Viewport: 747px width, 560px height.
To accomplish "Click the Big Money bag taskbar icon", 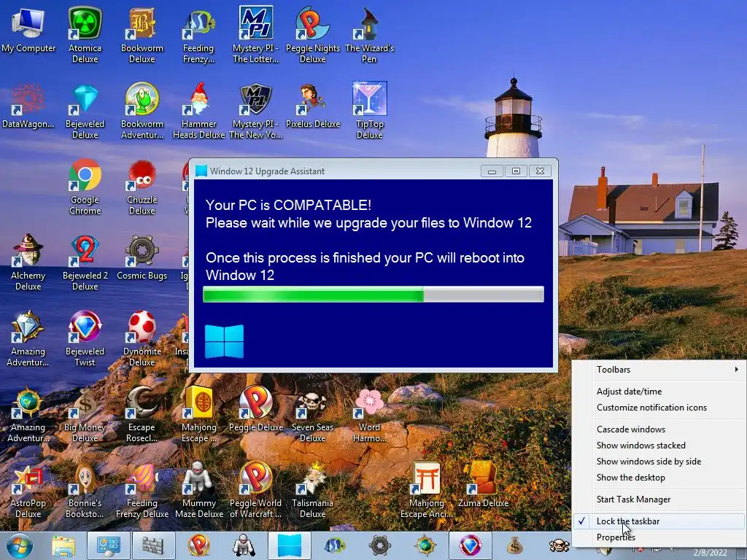I will tap(514, 545).
